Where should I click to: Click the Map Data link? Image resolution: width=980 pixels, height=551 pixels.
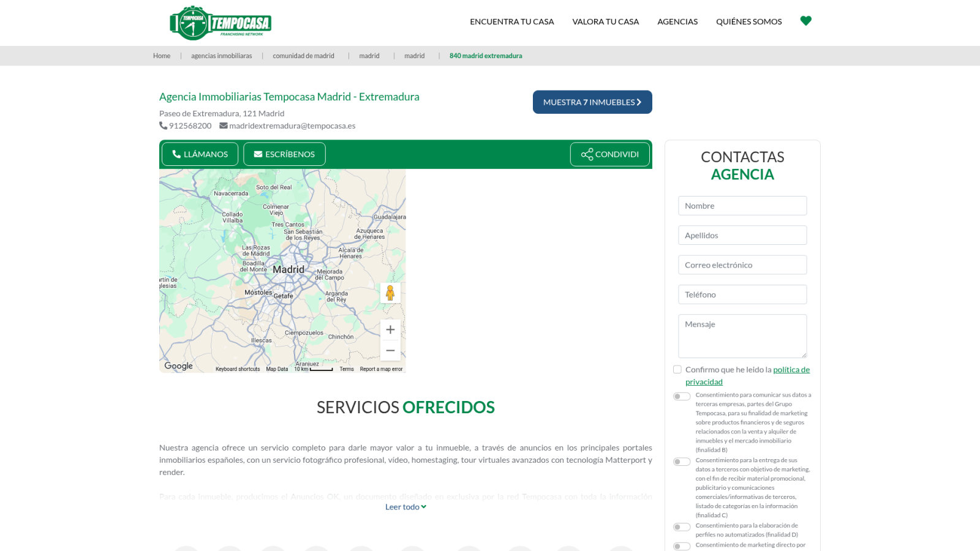(277, 369)
